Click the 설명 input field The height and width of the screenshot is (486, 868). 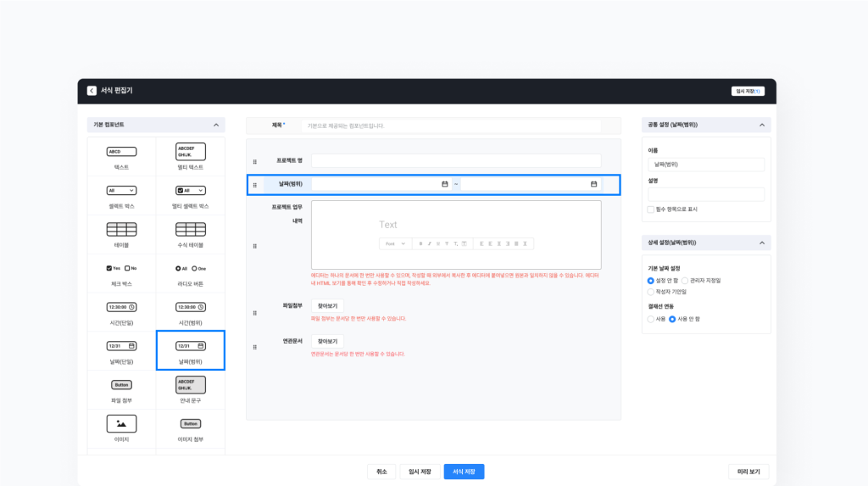[x=706, y=194]
